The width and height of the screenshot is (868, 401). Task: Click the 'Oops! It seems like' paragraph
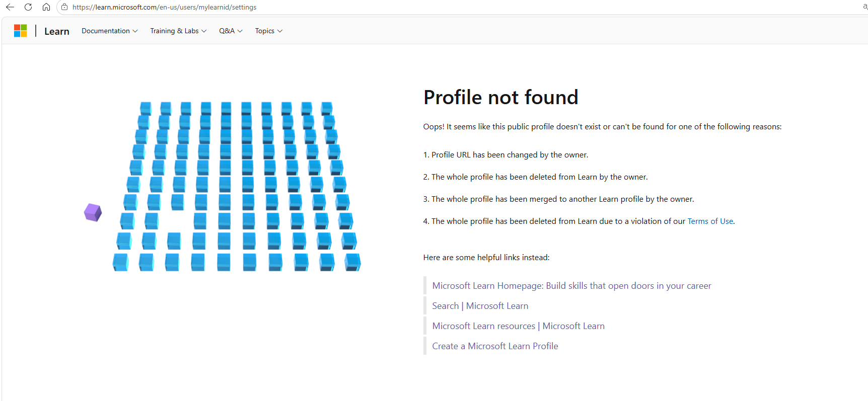pos(602,127)
